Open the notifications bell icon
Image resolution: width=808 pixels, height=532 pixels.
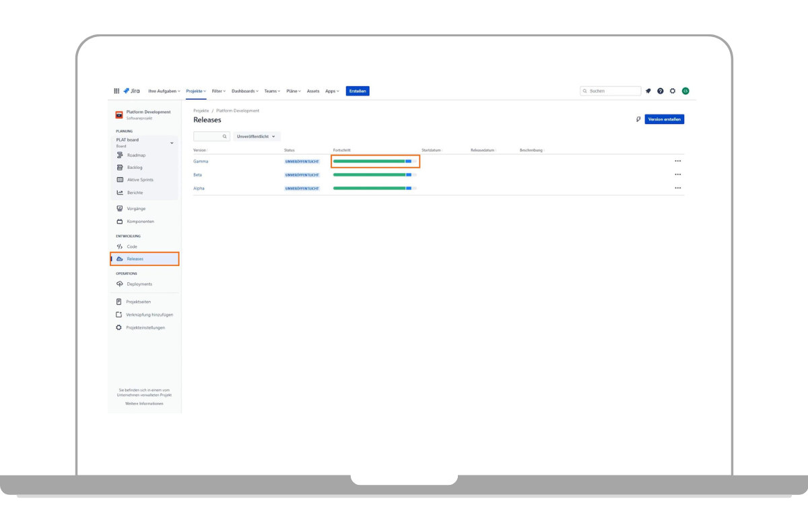pyautogui.click(x=648, y=91)
